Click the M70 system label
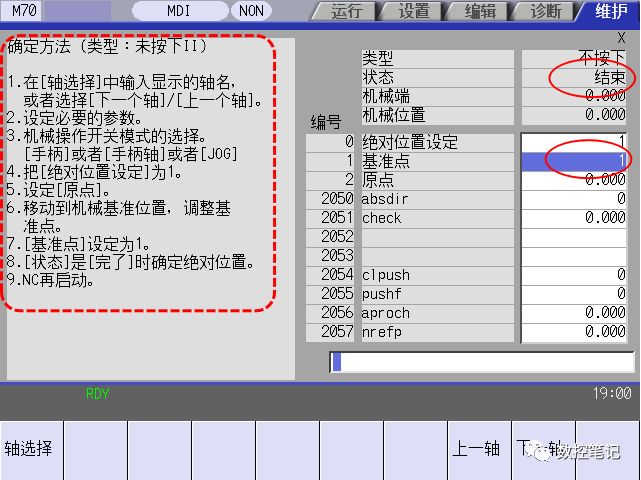 pyautogui.click(x=26, y=12)
